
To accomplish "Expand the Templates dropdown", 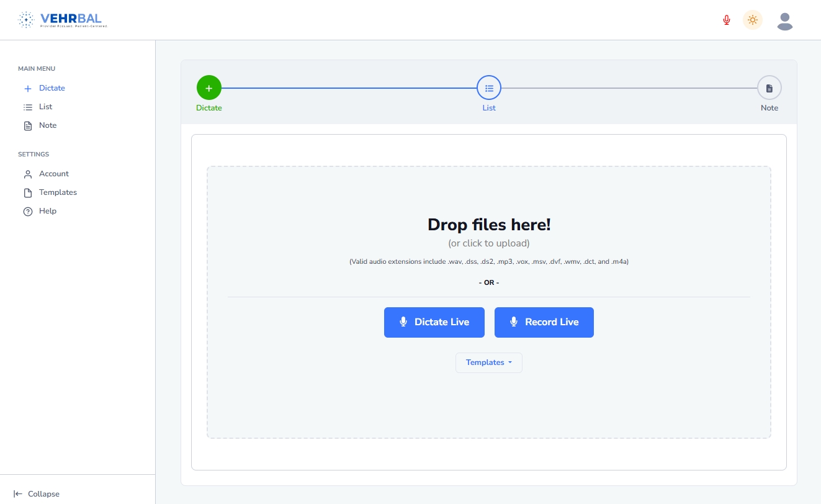I will 489,362.
